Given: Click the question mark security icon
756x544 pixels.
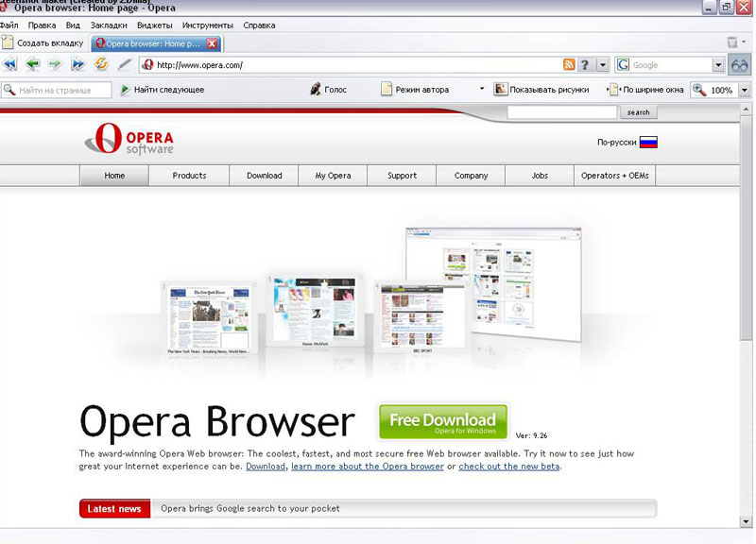Looking at the screenshot, I should [585, 64].
